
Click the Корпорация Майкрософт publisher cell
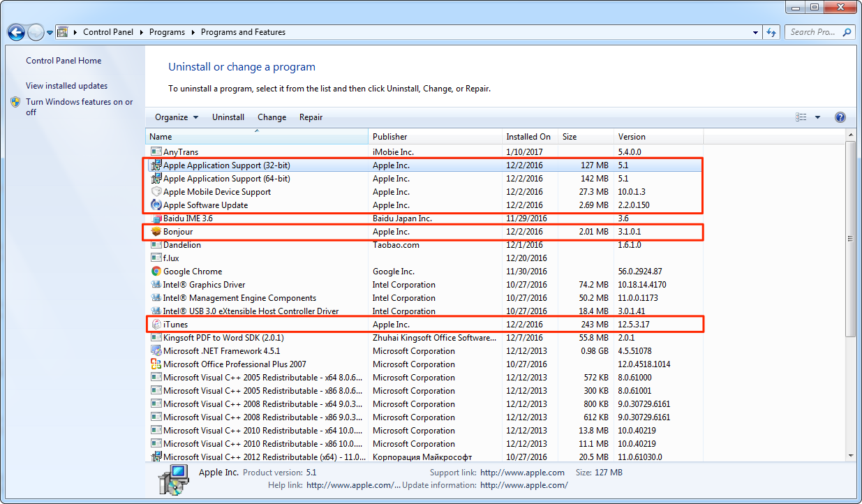422,457
